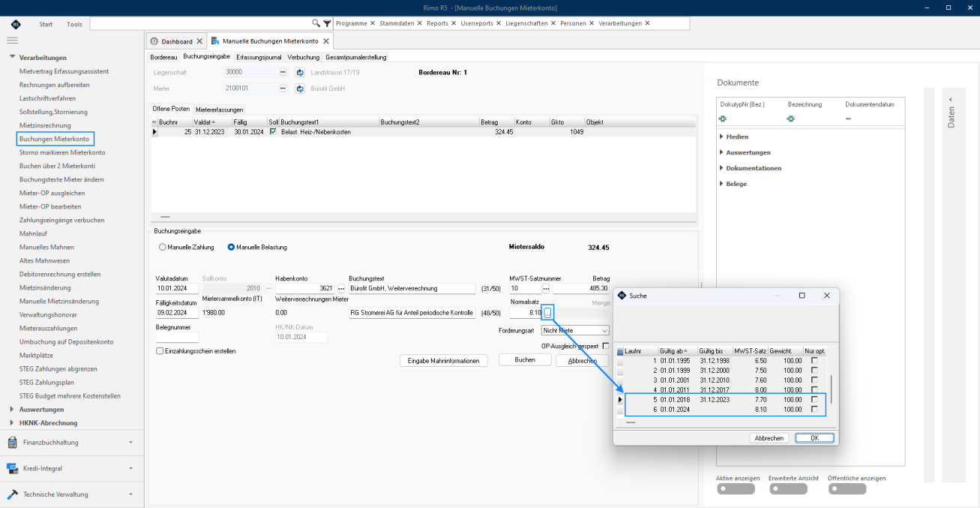This screenshot has width=980, height=508.
Task: Tick the OP-Ausgleich gesperrt checkbox
Action: pos(606,346)
